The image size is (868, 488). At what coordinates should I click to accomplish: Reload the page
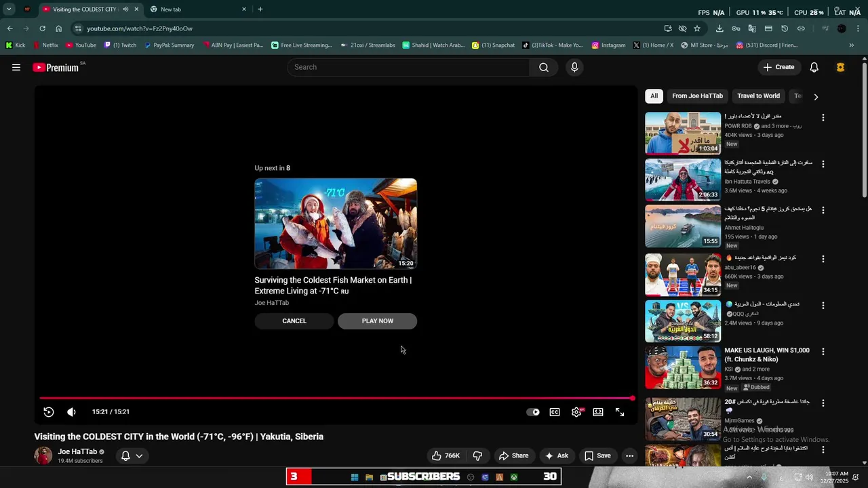coord(42,28)
